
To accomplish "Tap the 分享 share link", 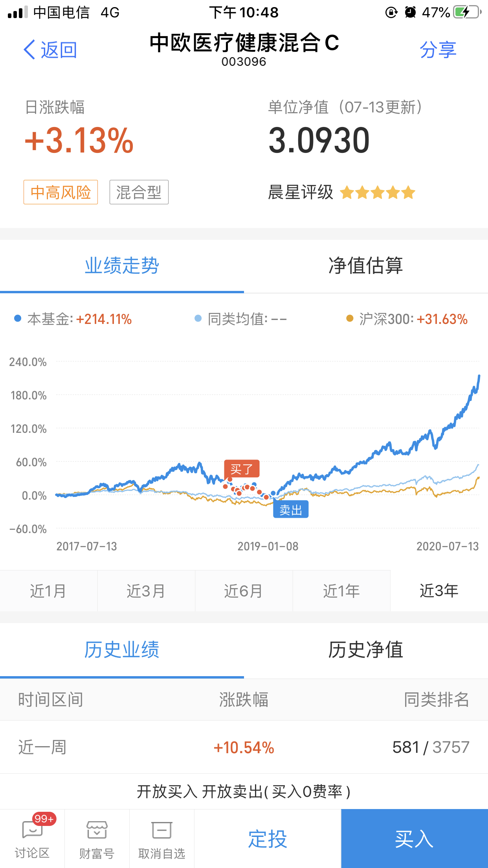I will 438,50.
